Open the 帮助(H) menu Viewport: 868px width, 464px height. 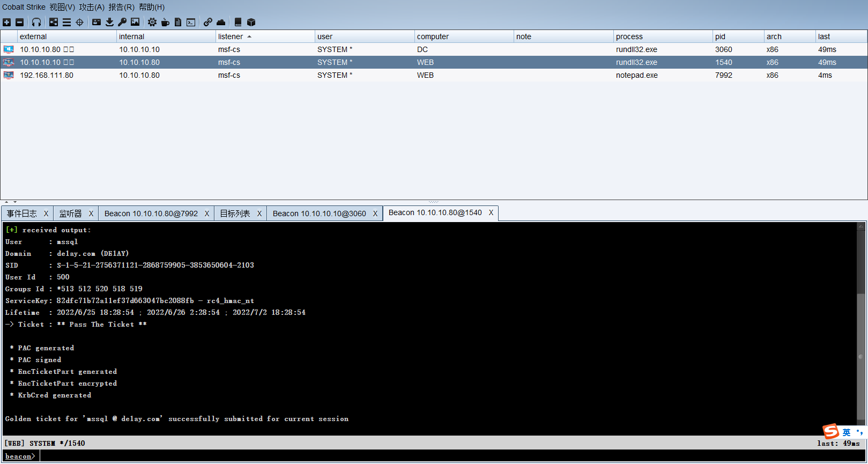click(152, 7)
